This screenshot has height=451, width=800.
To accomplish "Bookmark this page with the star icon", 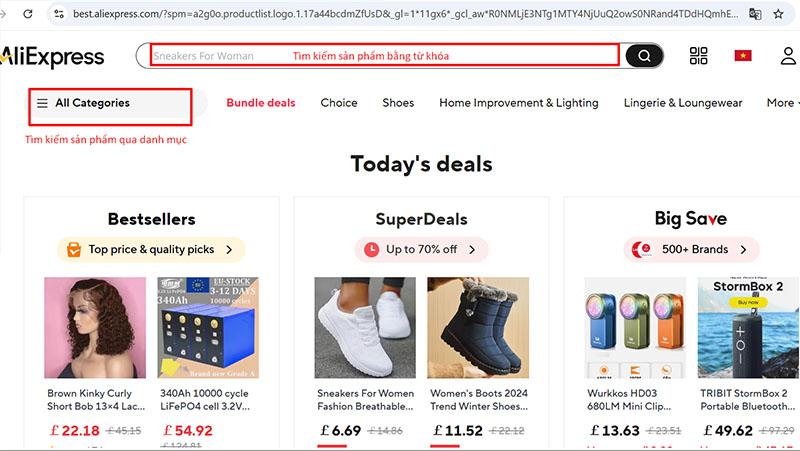I will pos(783,14).
